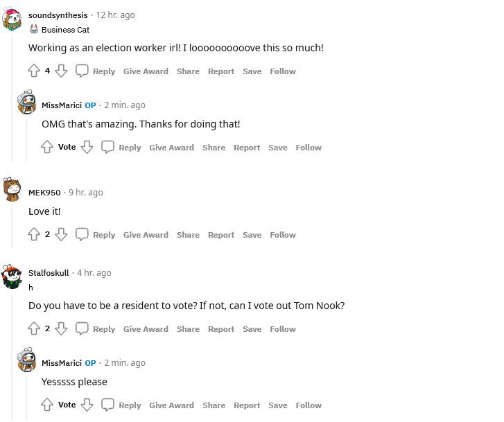Save MissMarici's "Yesssss please" reply
Viewport: 504px width, 422px height.
click(x=278, y=405)
